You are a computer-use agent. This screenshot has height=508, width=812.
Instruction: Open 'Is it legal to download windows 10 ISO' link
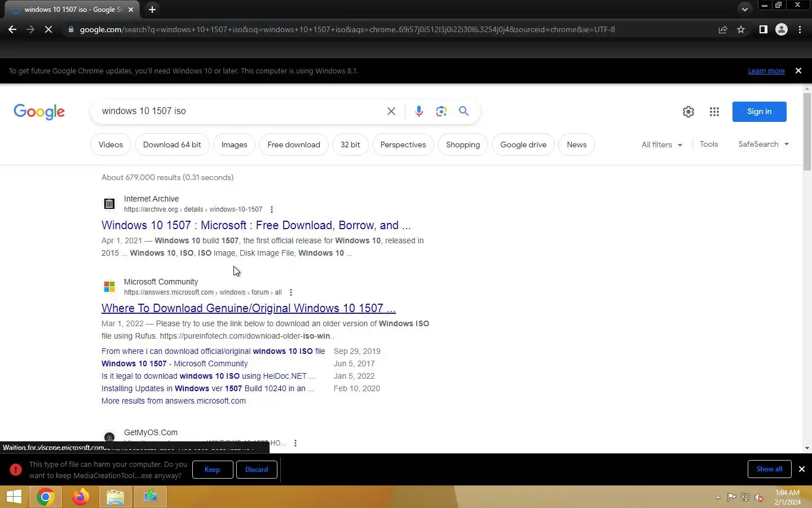tap(208, 376)
